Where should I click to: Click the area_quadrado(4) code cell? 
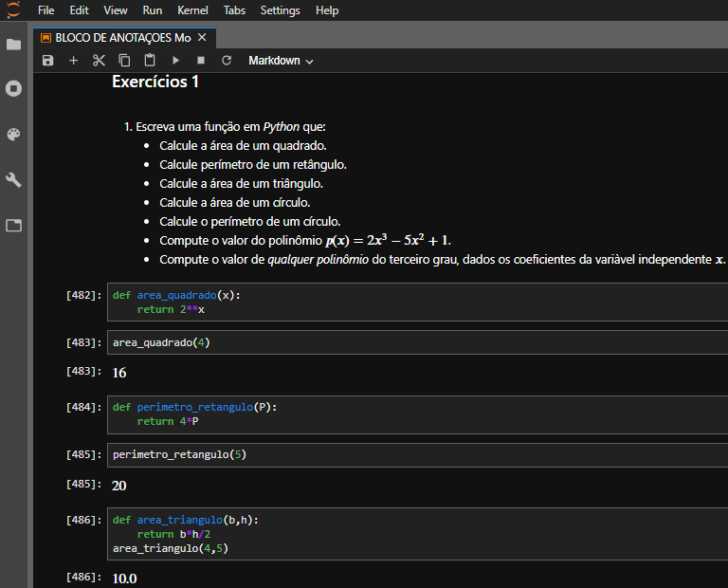click(417, 342)
